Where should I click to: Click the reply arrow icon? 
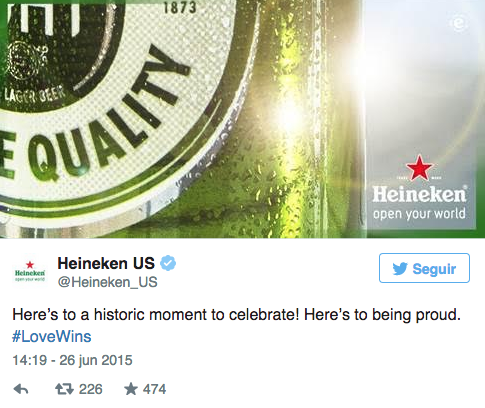click(21, 389)
